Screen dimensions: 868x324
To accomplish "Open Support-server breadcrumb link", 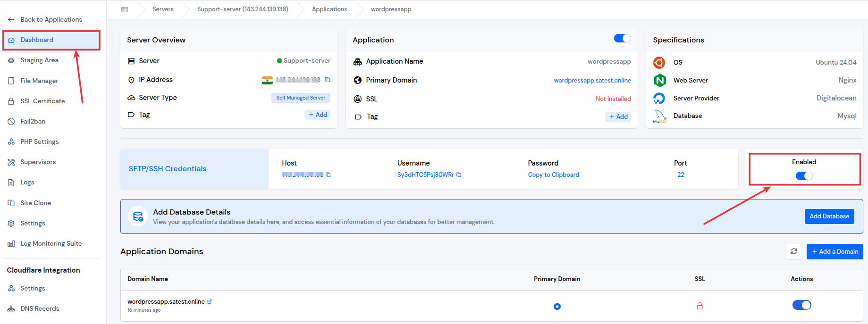I will (x=243, y=9).
